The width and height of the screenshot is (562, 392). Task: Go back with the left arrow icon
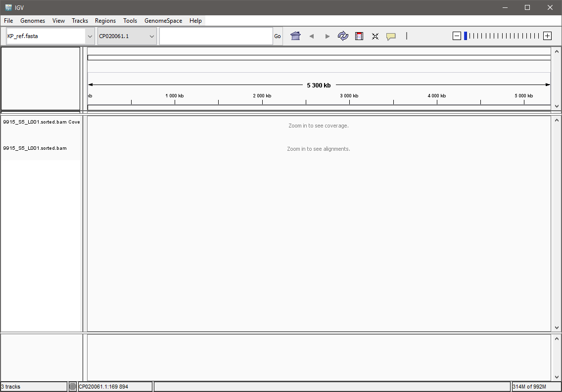[x=312, y=36]
